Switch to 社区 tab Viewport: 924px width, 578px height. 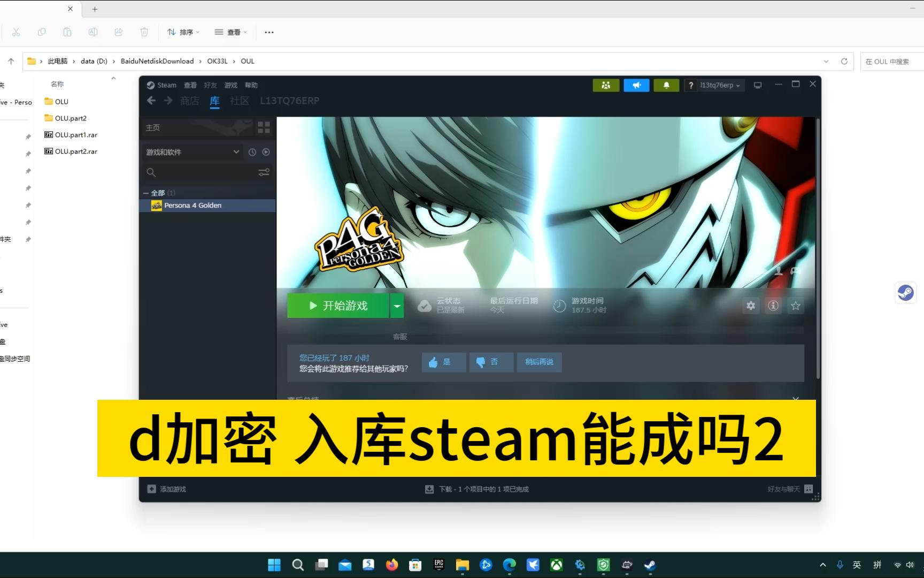pos(240,101)
